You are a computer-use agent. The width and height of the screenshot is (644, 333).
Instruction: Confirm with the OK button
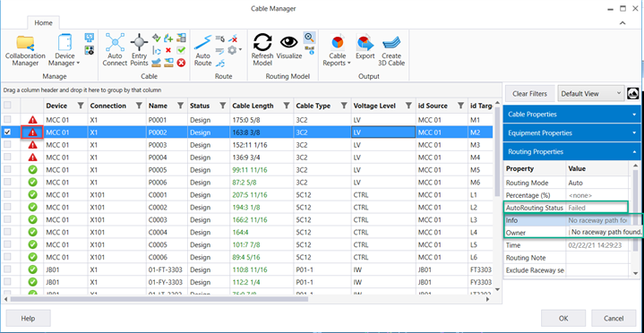pyautogui.click(x=563, y=318)
